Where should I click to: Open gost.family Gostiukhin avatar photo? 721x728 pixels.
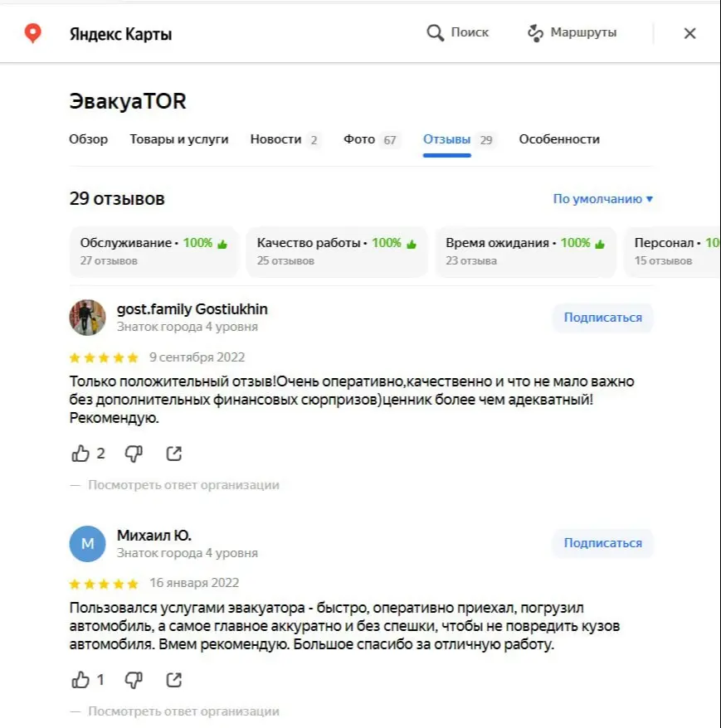coord(87,318)
